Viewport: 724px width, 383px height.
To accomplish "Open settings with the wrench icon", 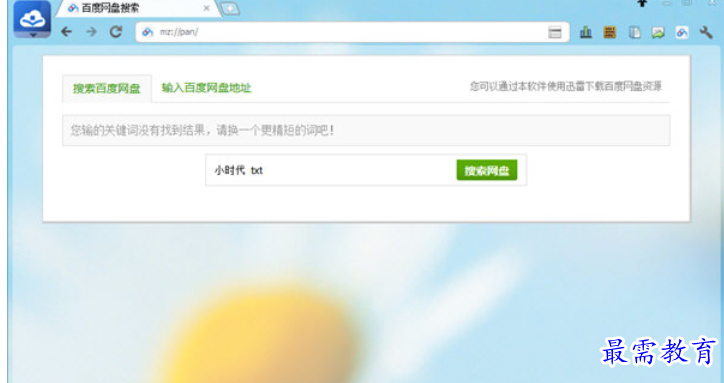I will (x=706, y=32).
